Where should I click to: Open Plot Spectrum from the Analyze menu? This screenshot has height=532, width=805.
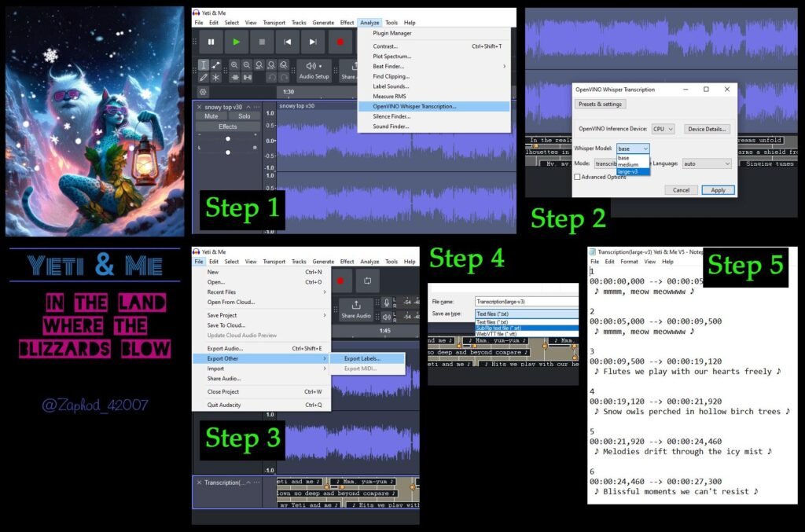point(434,57)
